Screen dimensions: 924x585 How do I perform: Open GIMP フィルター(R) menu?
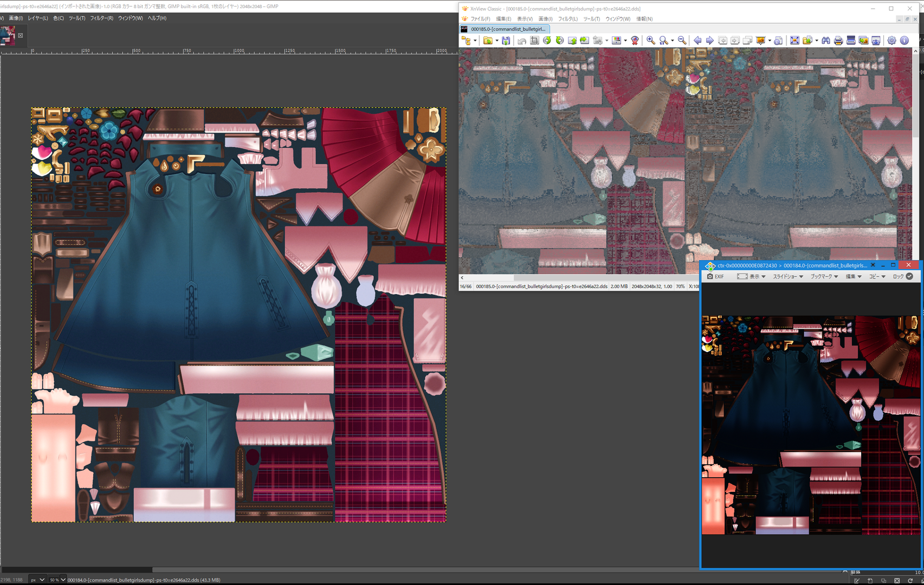[102, 18]
